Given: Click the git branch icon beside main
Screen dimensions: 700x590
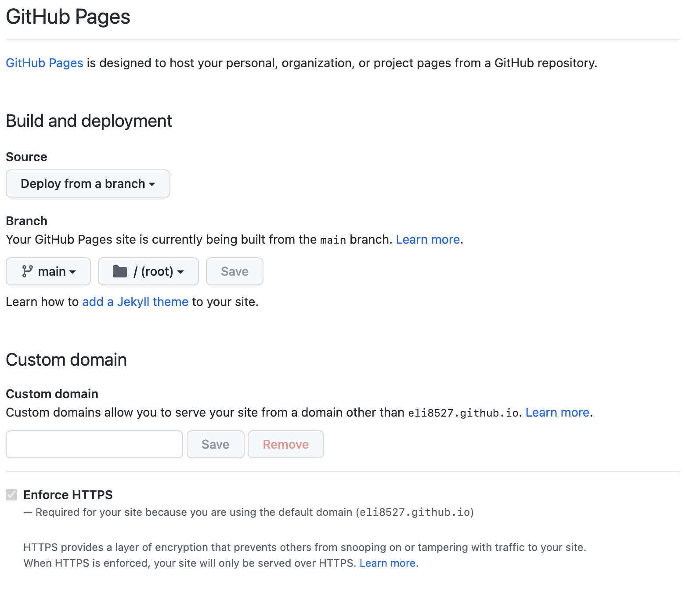Looking at the screenshot, I should 27,271.
